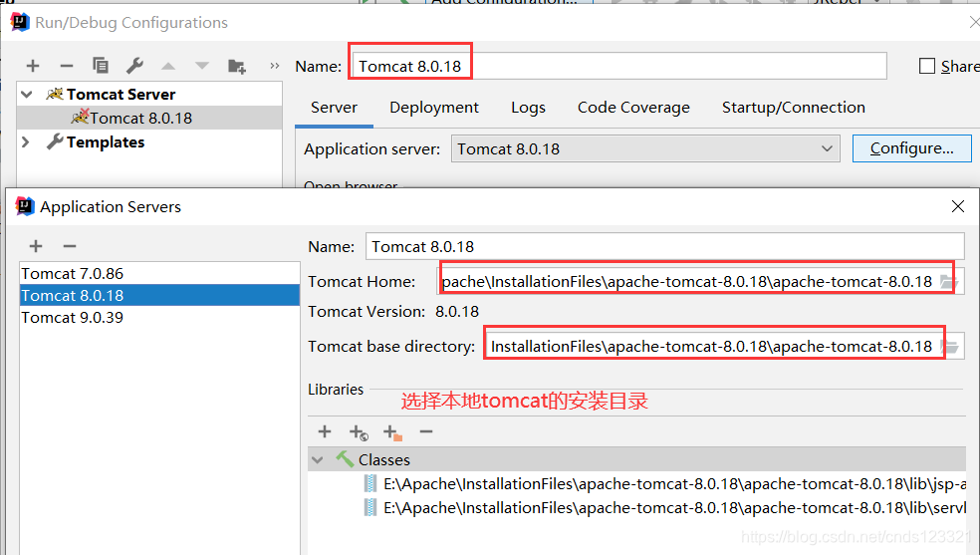Click the servlet jar file icon

pos(370,507)
